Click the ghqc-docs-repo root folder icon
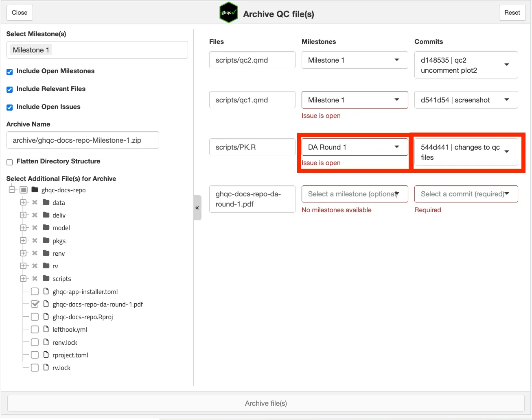 pos(35,190)
